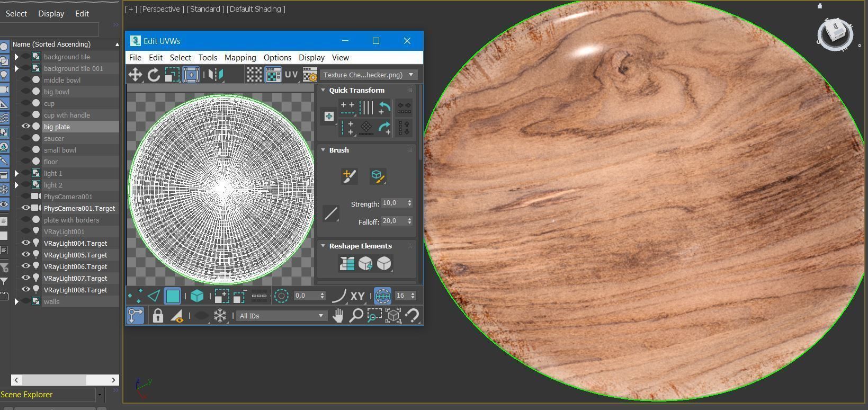868x410 pixels.
Task: Activate the Scale selected subobjects tool
Action: tap(172, 75)
